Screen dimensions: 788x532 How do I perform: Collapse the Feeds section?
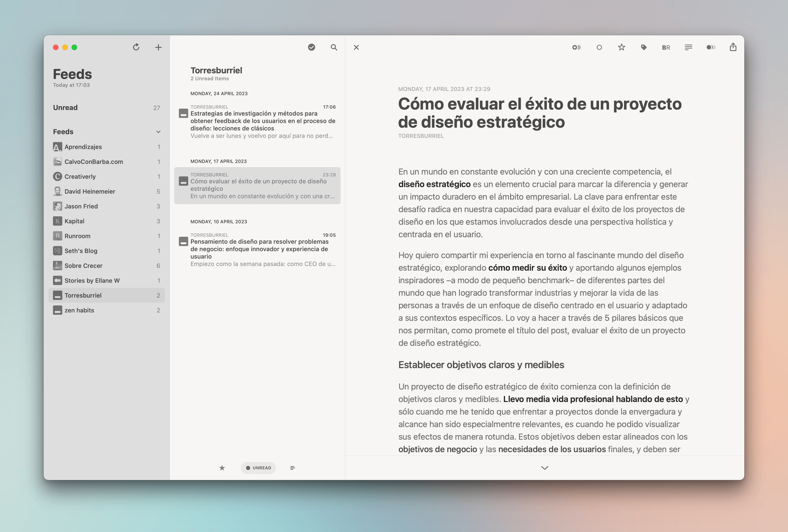[x=158, y=131]
